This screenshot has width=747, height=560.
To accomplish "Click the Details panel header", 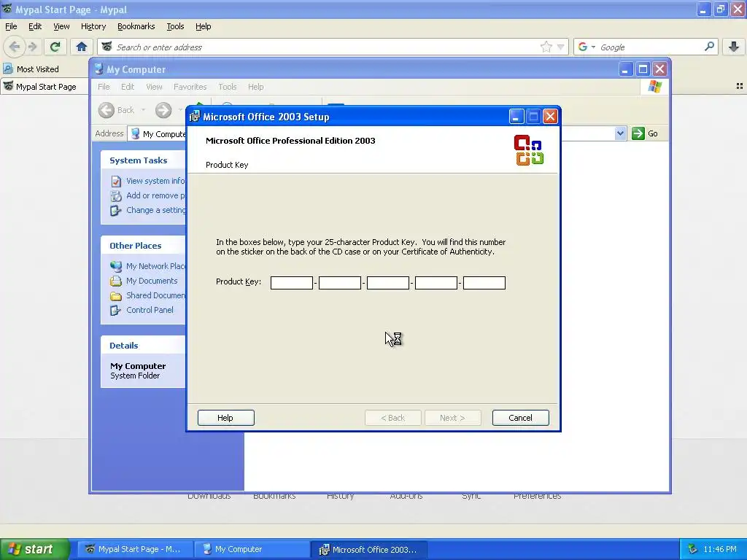I will click(144, 346).
